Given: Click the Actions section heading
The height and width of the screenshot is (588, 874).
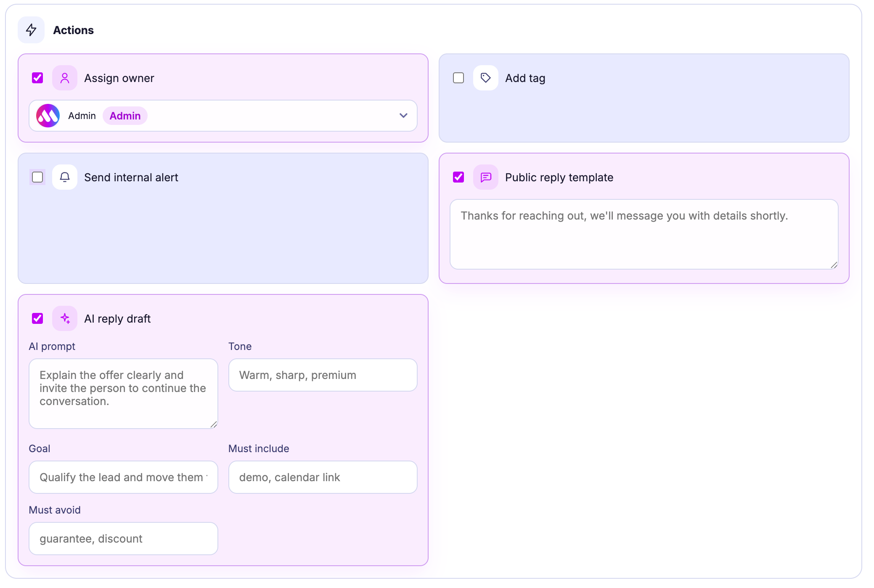Looking at the screenshot, I should 73,30.
